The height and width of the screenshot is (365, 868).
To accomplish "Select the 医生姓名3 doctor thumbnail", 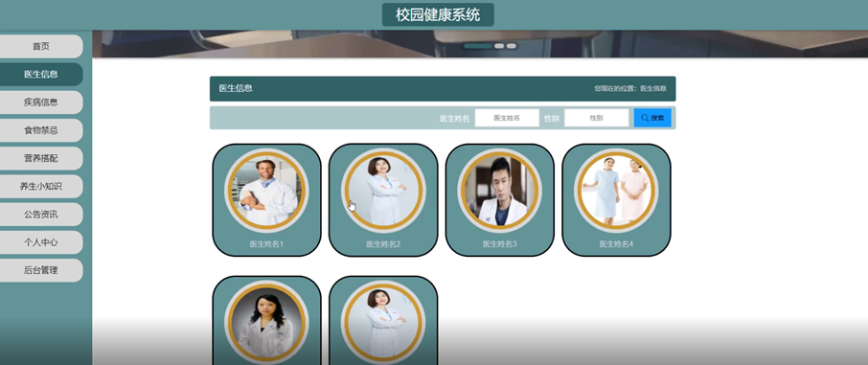I will [499, 191].
